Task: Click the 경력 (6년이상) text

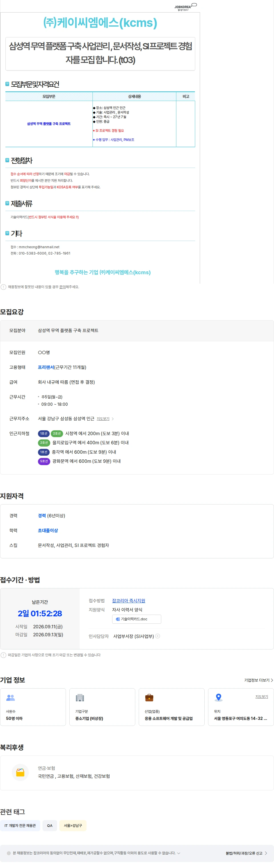Action: (x=52, y=516)
